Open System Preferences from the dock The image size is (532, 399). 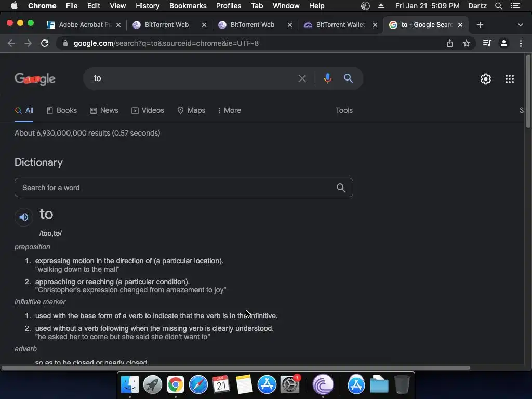289,384
